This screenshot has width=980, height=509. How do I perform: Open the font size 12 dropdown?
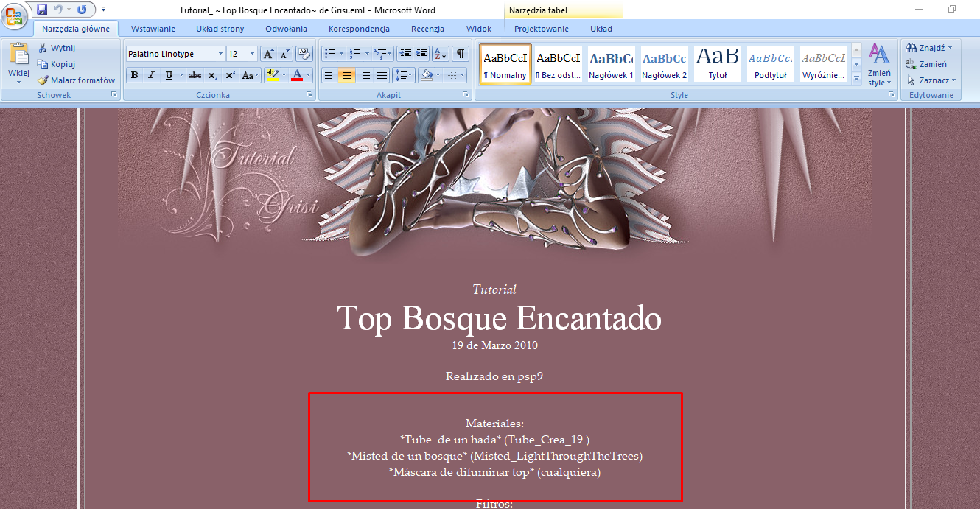pos(252,54)
